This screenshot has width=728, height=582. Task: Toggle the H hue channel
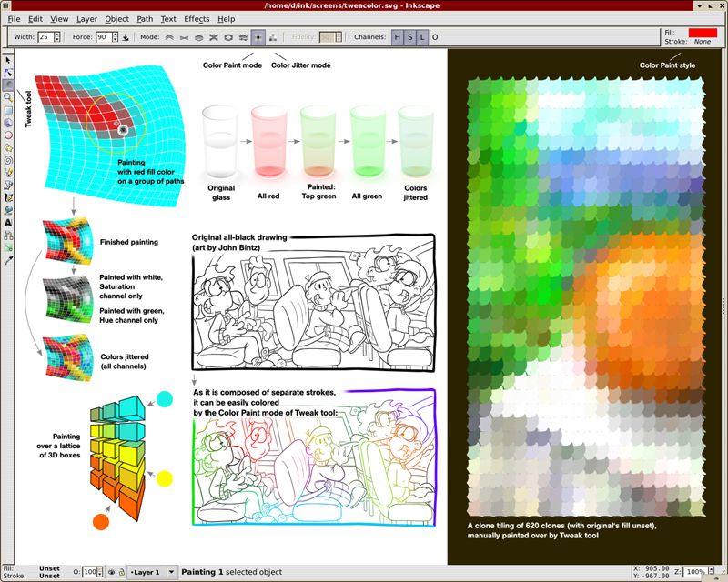(397, 37)
